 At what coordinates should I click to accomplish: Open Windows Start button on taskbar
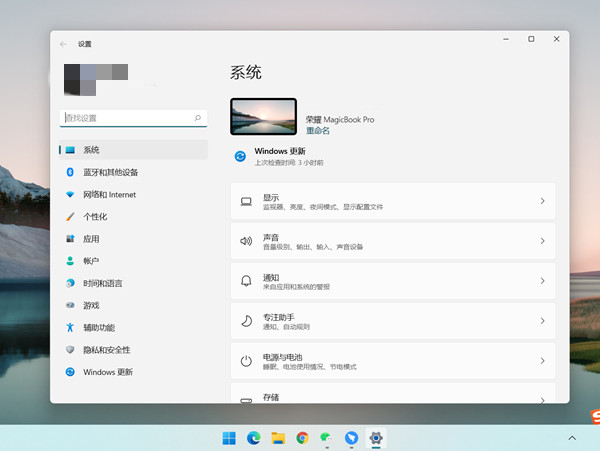tap(229, 438)
